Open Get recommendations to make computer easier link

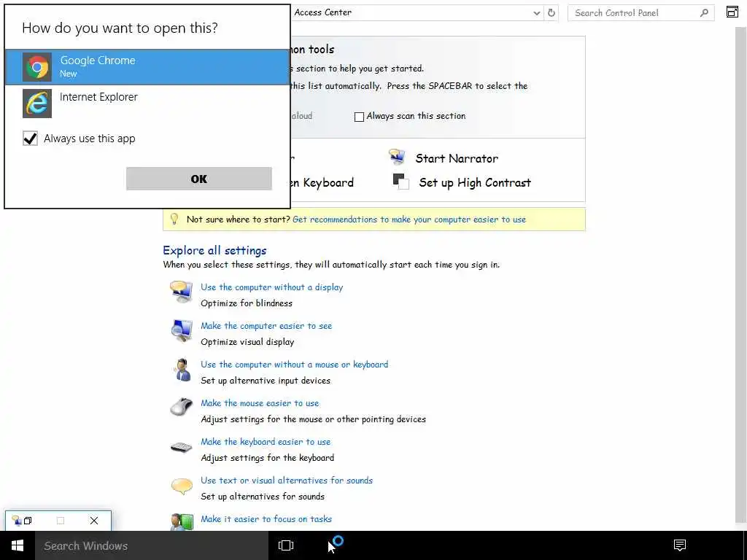409,219
